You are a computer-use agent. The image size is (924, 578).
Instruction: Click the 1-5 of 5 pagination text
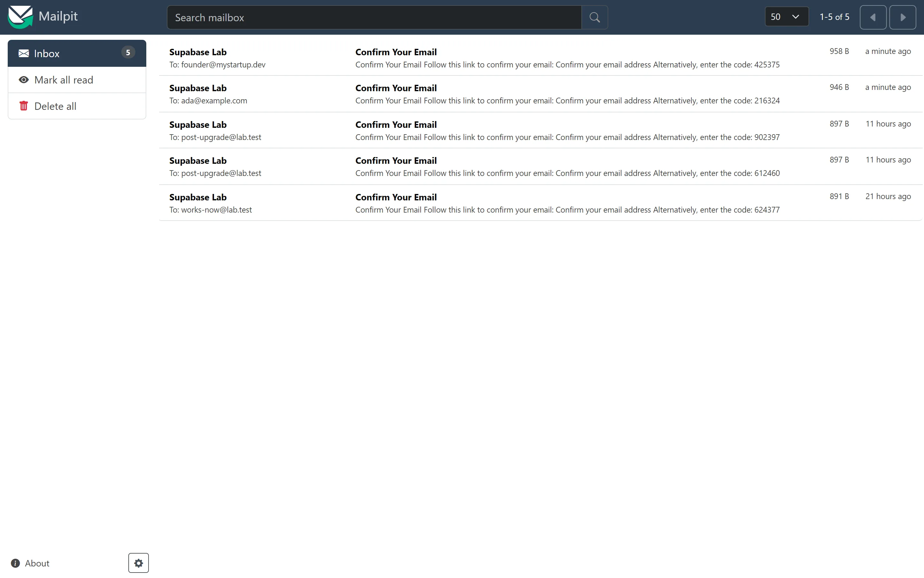point(834,17)
